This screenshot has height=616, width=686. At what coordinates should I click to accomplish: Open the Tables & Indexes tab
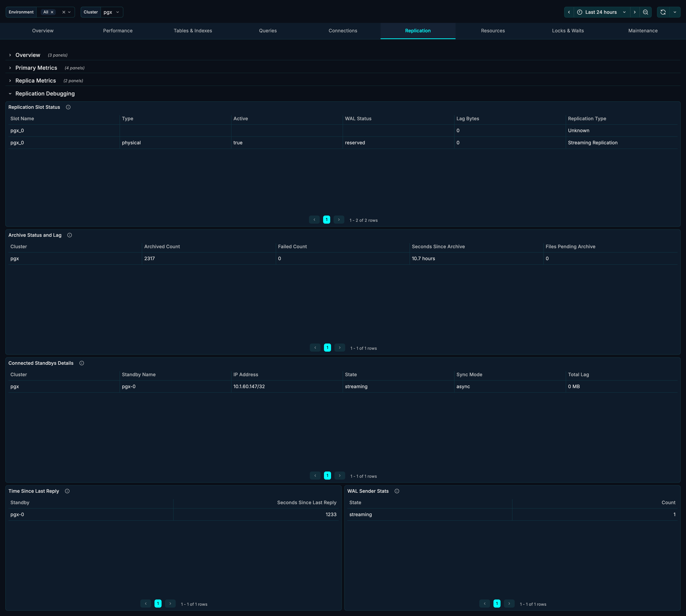coord(193,31)
